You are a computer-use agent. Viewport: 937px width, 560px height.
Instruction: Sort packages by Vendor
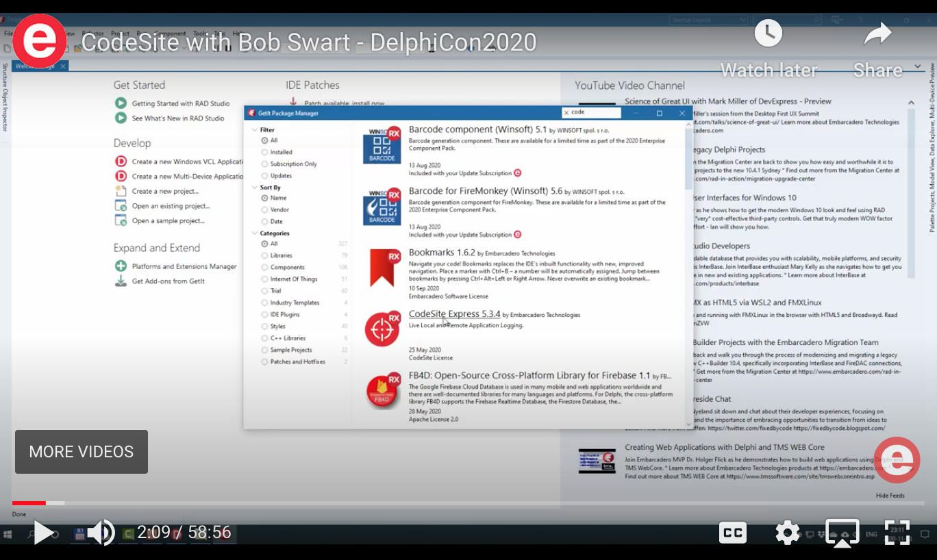pyautogui.click(x=265, y=209)
